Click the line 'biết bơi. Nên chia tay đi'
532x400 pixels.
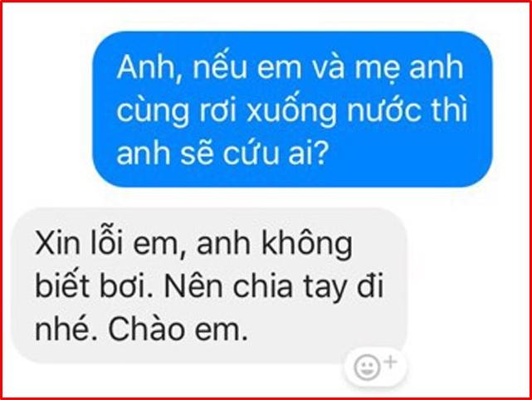click(x=209, y=287)
